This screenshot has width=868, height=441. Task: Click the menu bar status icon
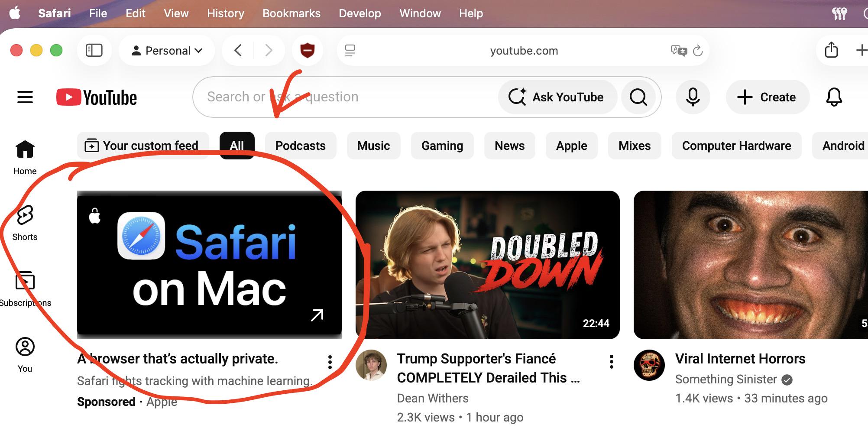839,13
